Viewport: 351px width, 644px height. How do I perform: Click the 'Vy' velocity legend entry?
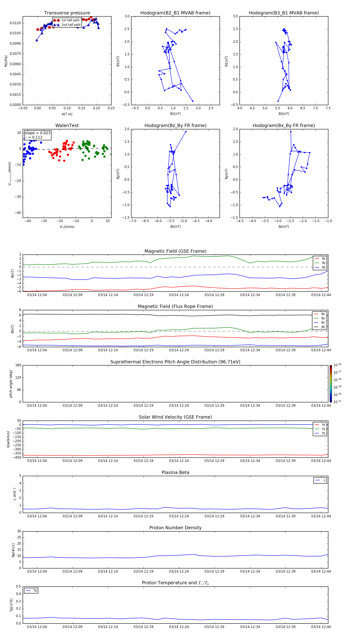pos(320,429)
